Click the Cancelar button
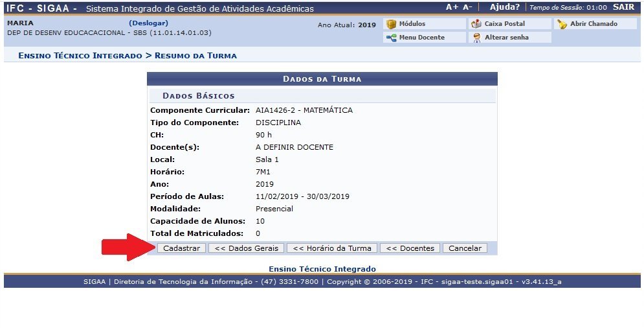Image resolution: width=644 pixels, height=328 pixels. pyautogui.click(x=465, y=248)
